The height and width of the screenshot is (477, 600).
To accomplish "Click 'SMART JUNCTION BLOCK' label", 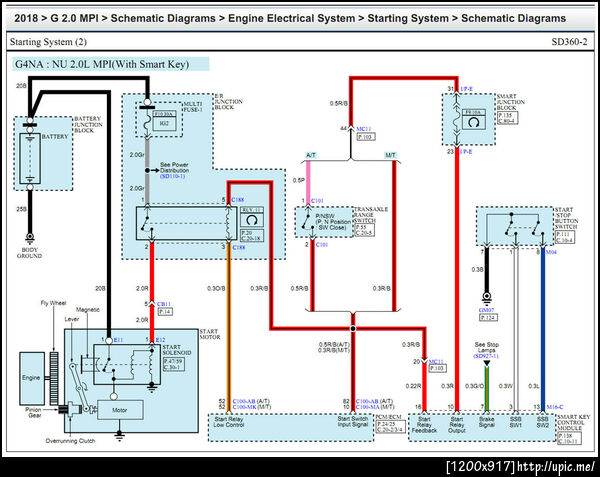I will click(510, 102).
